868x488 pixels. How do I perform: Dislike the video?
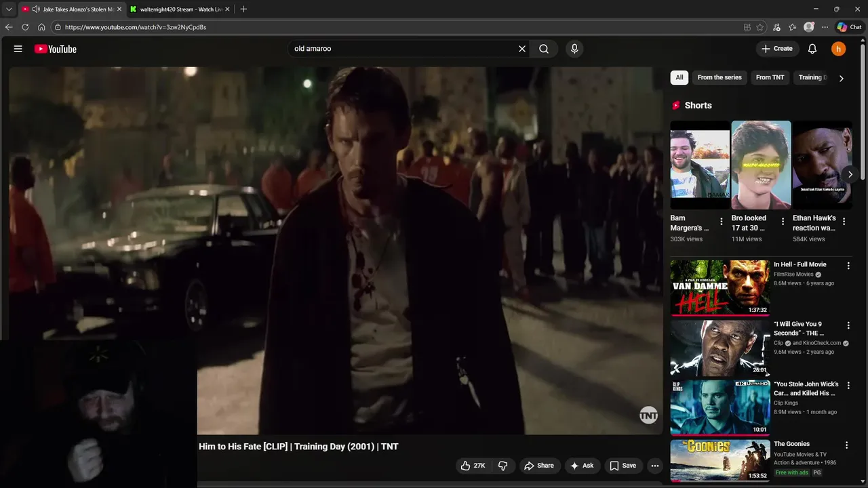[503, 466]
